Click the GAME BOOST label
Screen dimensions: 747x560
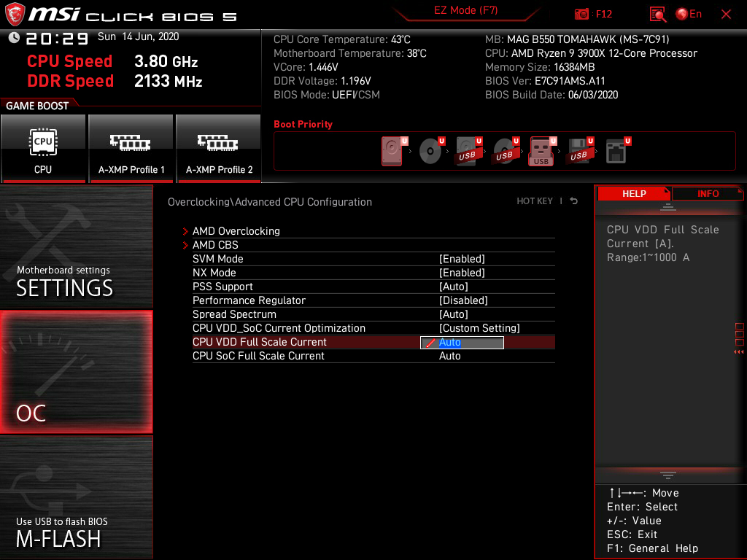pos(37,106)
